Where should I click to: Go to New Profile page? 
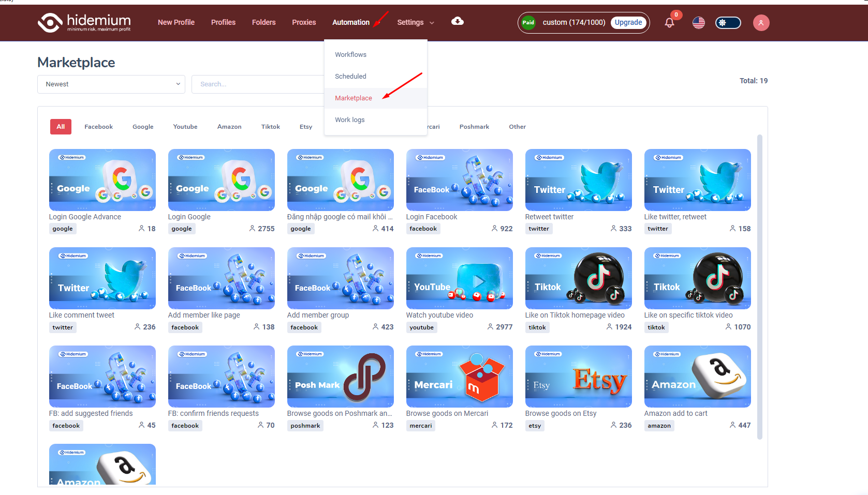[x=176, y=22]
